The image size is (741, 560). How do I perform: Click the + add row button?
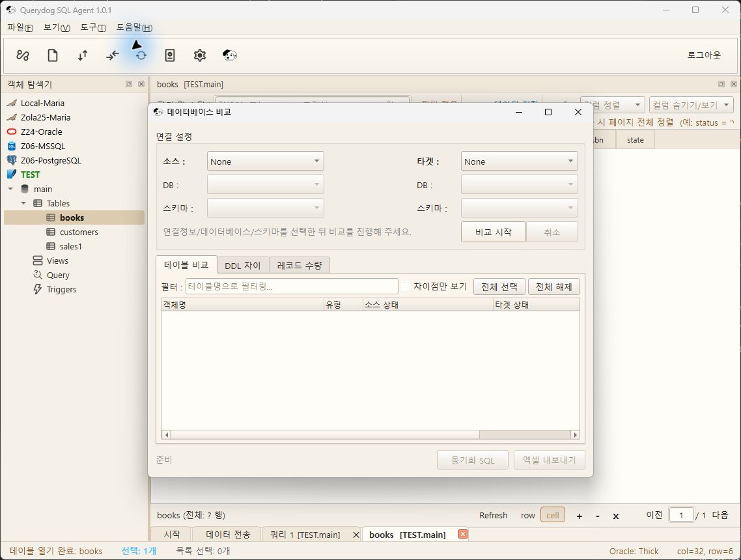click(x=580, y=516)
